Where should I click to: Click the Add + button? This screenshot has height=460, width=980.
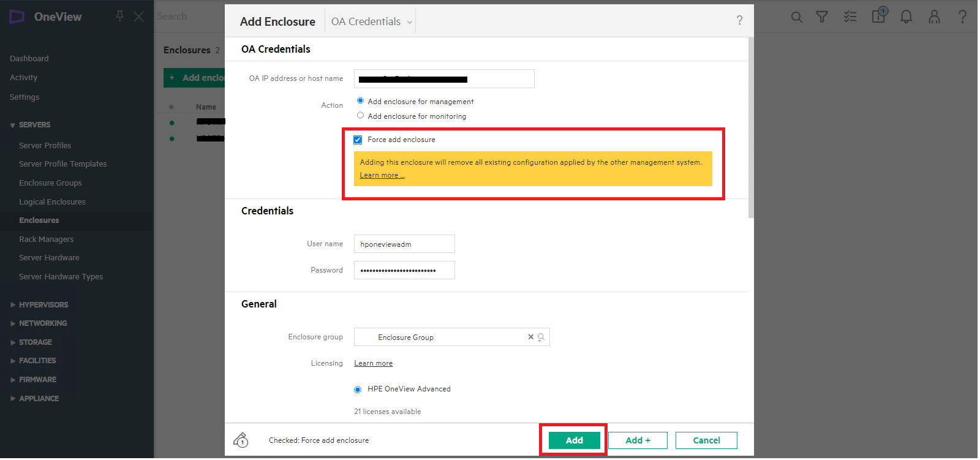coord(638,440)
